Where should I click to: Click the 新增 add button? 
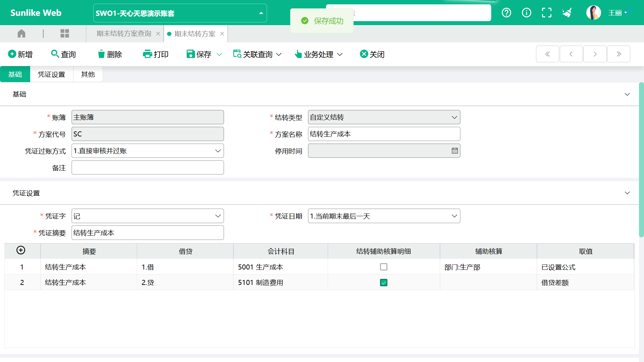[20, 54]
